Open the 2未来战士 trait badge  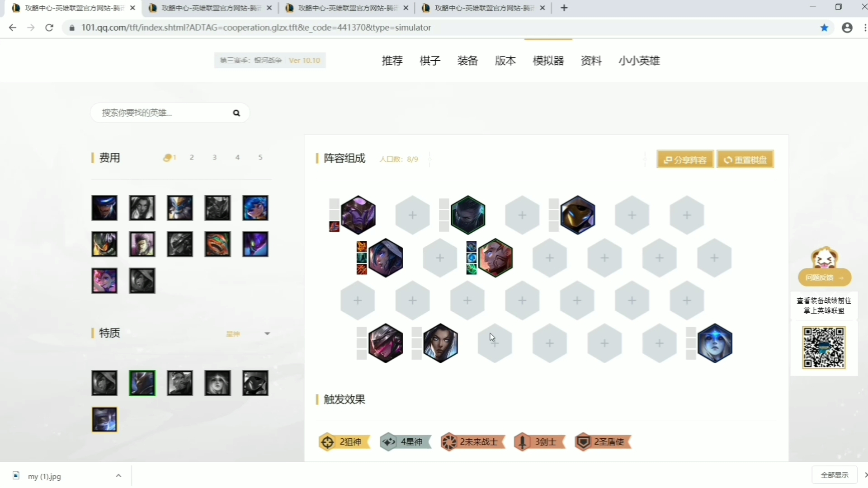coord(473,442)
